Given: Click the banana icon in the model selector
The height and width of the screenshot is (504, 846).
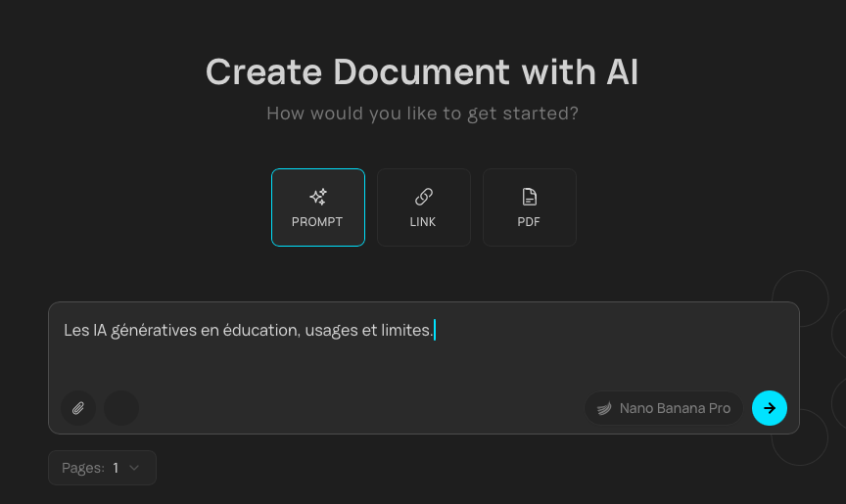Looking at the screenshot, I should point(604,408).
